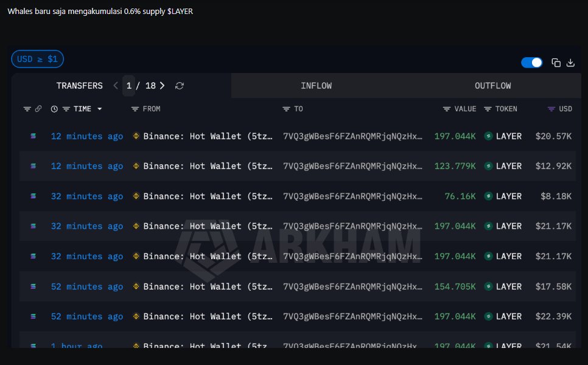The height and width of the screenshot is (365, 588).
Task: Refresh the transfers list
Action: coord(180,86)
